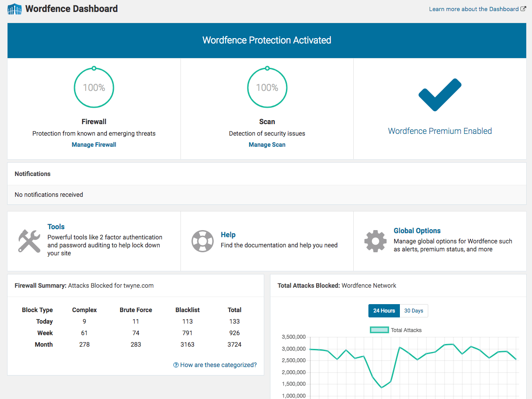Open the Tools wrench and hammer icon

coord(29,241)
